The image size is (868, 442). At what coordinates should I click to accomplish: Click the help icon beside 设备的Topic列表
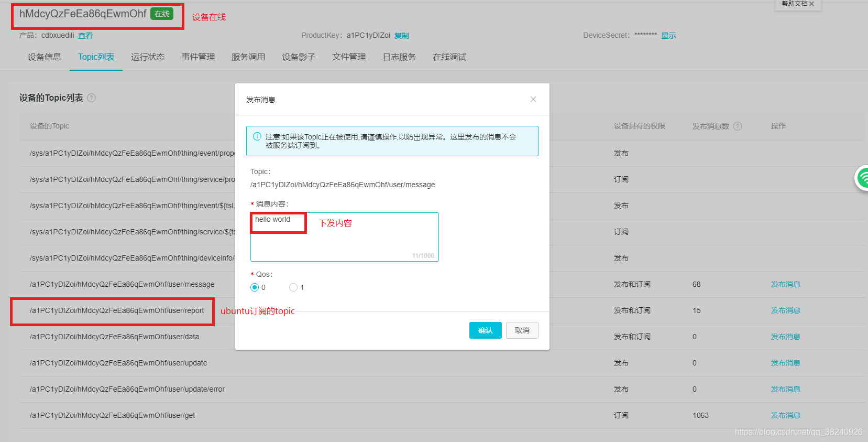(92, 98)
